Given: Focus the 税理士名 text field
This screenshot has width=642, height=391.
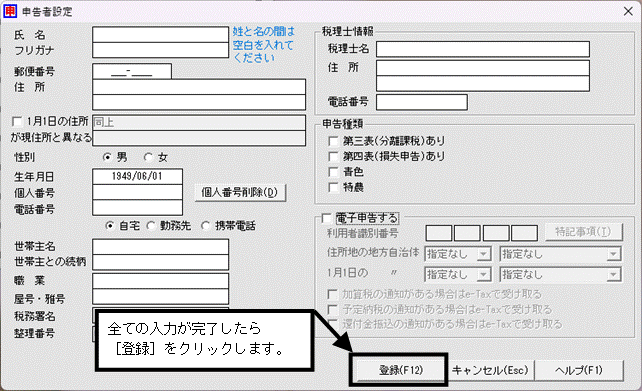Looking at the screenshot, I should (483, 49).
